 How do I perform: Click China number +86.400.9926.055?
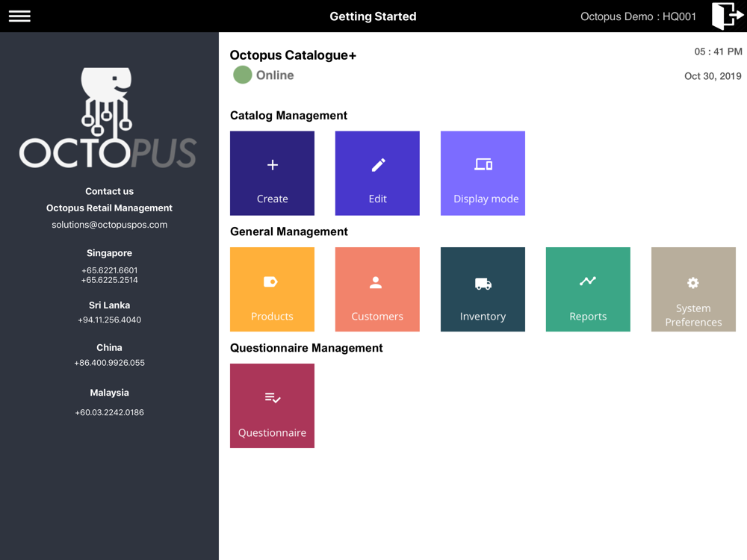click(110, 363)
